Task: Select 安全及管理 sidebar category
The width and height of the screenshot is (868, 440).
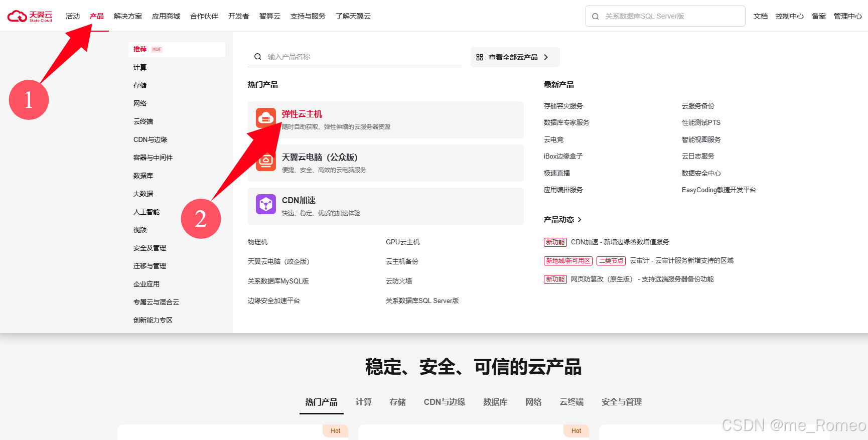Action: click(150, 248)
